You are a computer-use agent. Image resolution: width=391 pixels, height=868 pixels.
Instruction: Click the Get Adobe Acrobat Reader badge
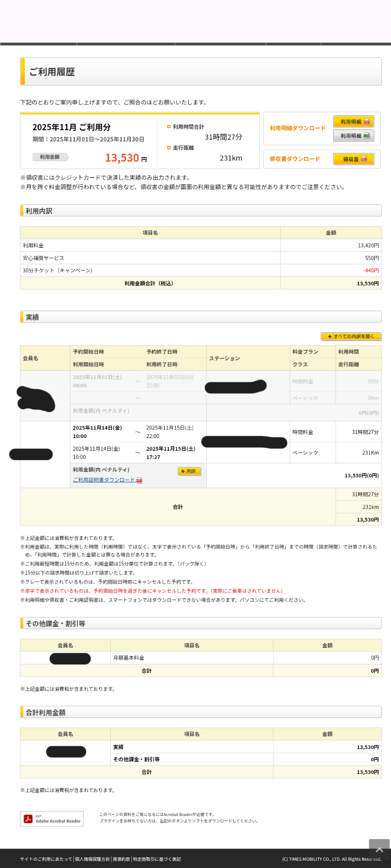click(x=52, y=819)
